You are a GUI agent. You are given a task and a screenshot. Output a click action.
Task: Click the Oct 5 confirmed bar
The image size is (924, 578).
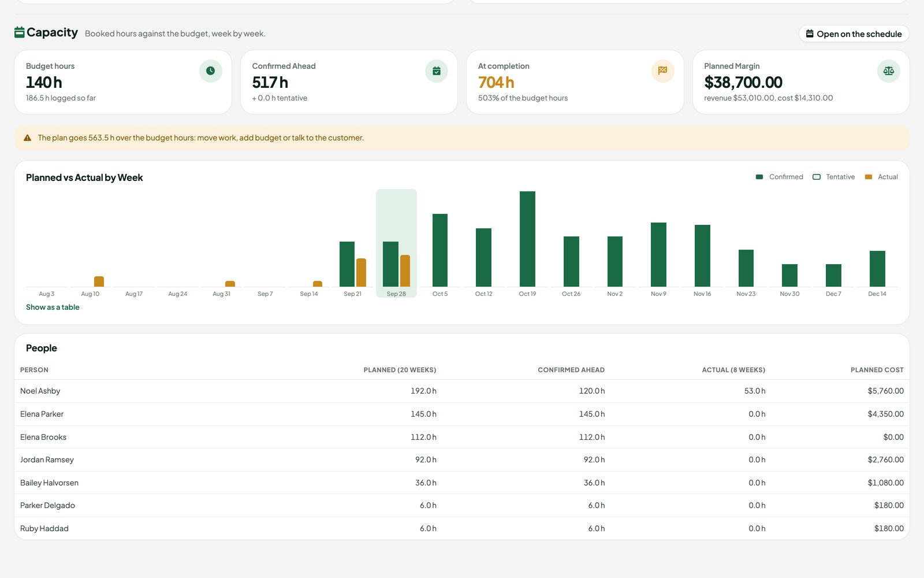coord(440,250)
